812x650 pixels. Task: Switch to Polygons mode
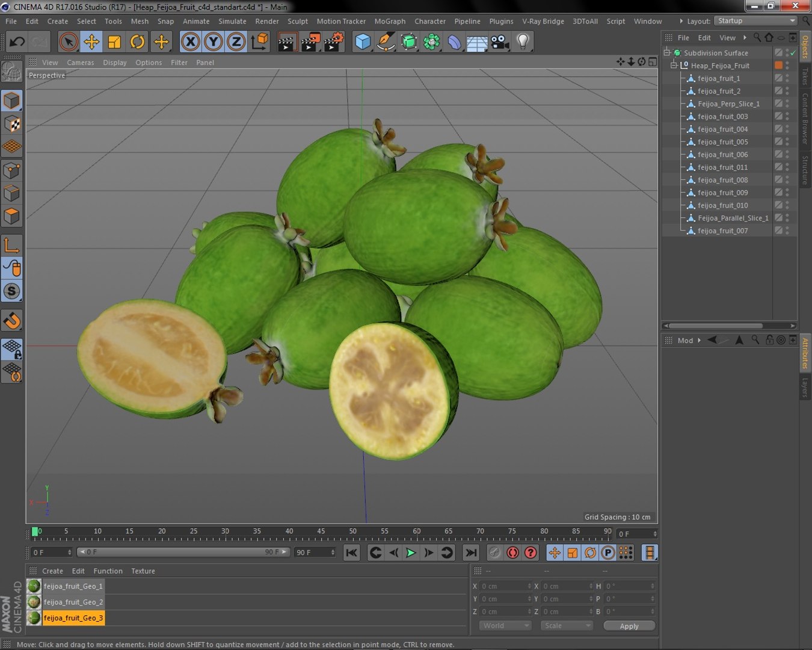(12, 216)
